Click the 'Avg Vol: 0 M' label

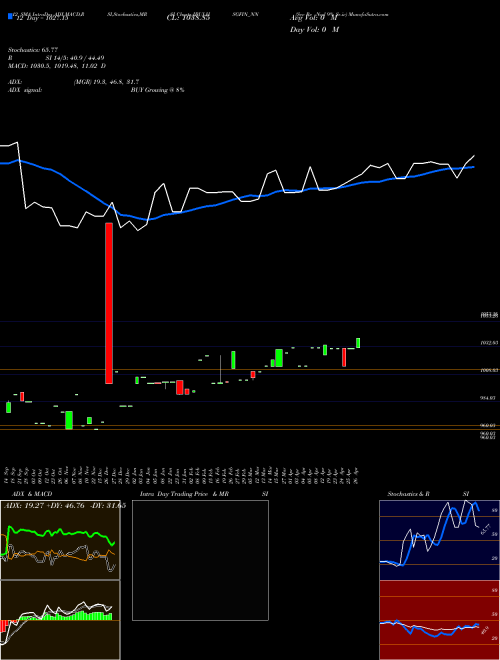point(314,19)
